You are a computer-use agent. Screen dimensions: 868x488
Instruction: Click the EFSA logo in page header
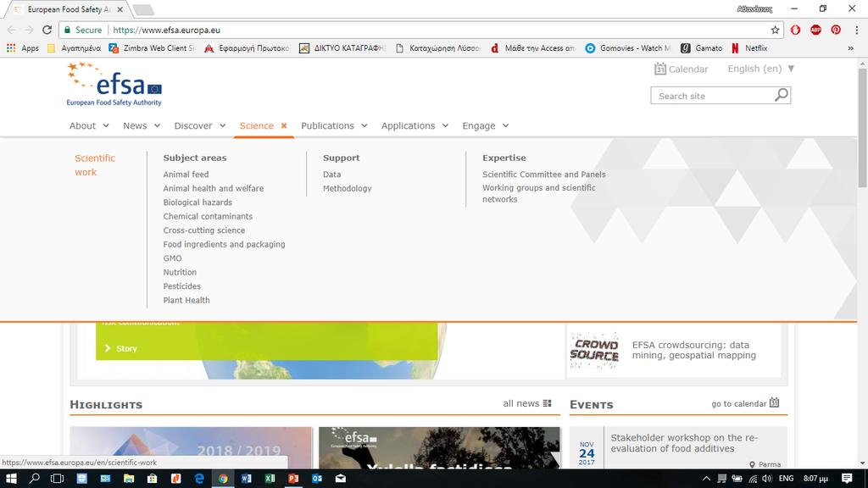(114, 84)
